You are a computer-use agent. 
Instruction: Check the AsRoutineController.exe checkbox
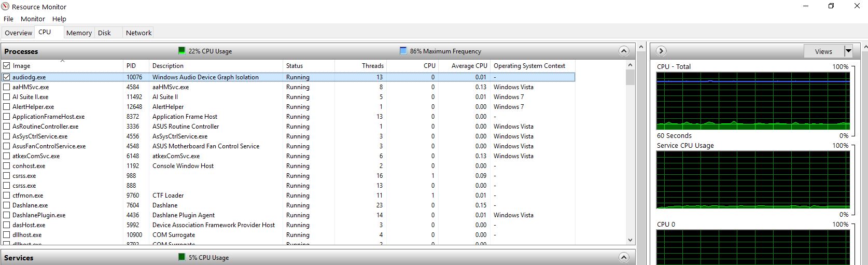coord(7,127)
